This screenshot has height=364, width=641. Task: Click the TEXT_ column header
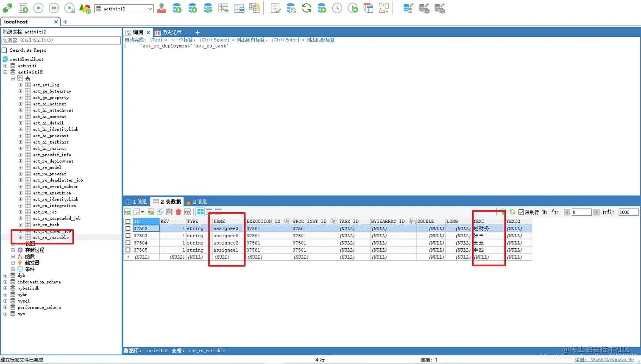coord(488,221)
